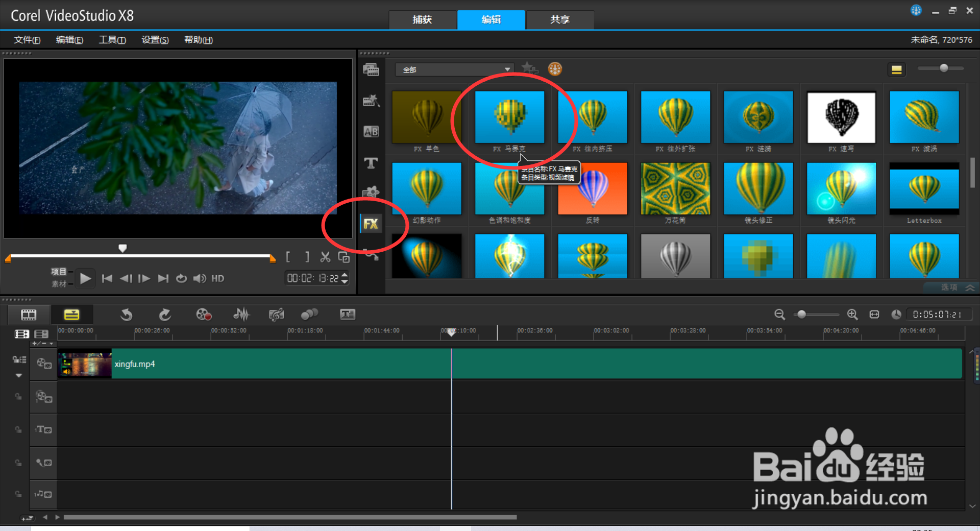The height and width of the screenshot is (531, 980).
Task: Expand ripple editing options arrow
Action: [x=19, y=376]
